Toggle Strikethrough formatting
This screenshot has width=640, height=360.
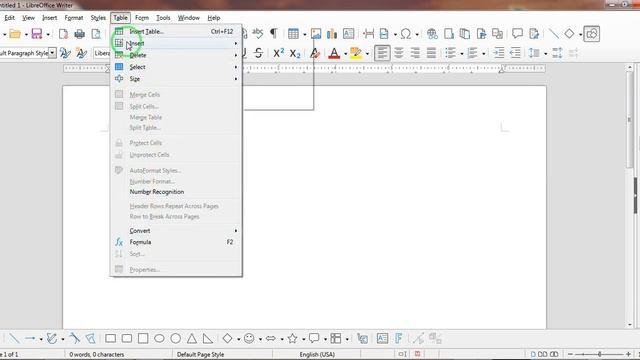(258, 53)
